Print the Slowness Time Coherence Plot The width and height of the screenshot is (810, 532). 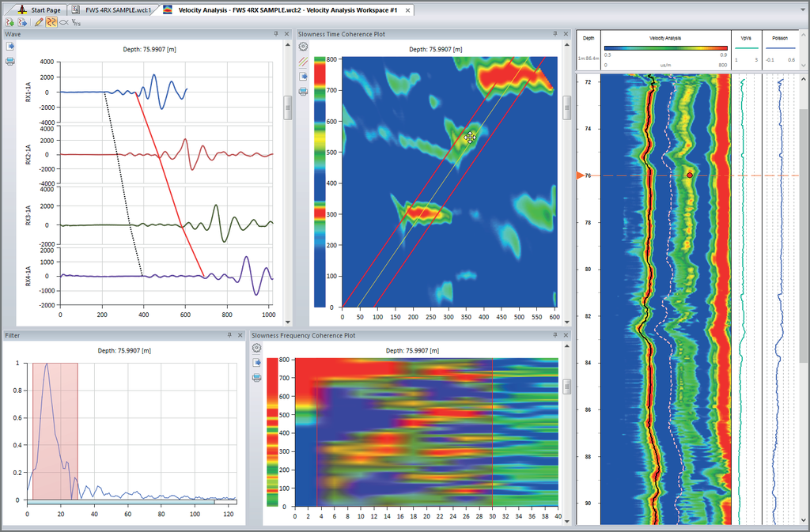point(303,91)
